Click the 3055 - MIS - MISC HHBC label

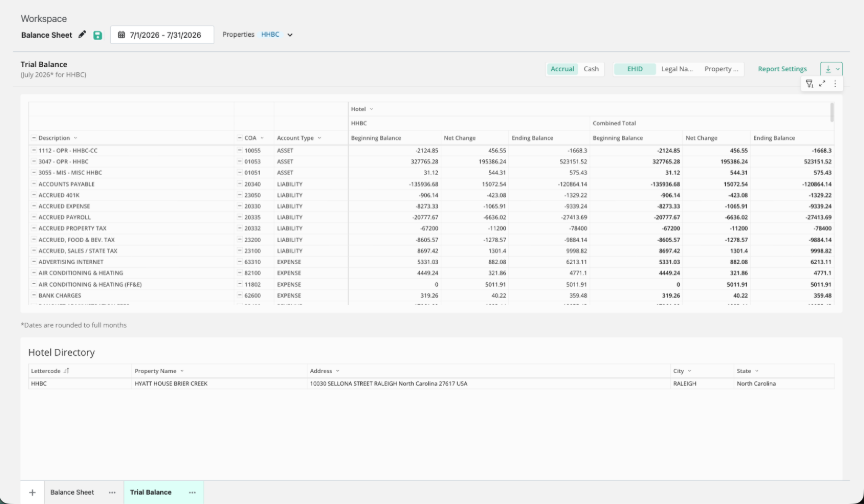click(x=70, y=172)
